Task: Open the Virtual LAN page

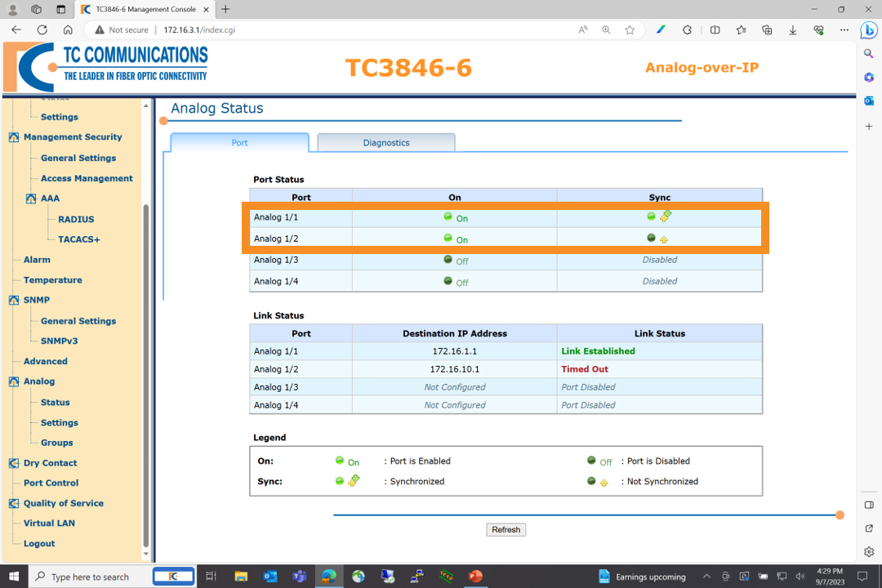Action: pyautogui.click(x=49, y=523)
